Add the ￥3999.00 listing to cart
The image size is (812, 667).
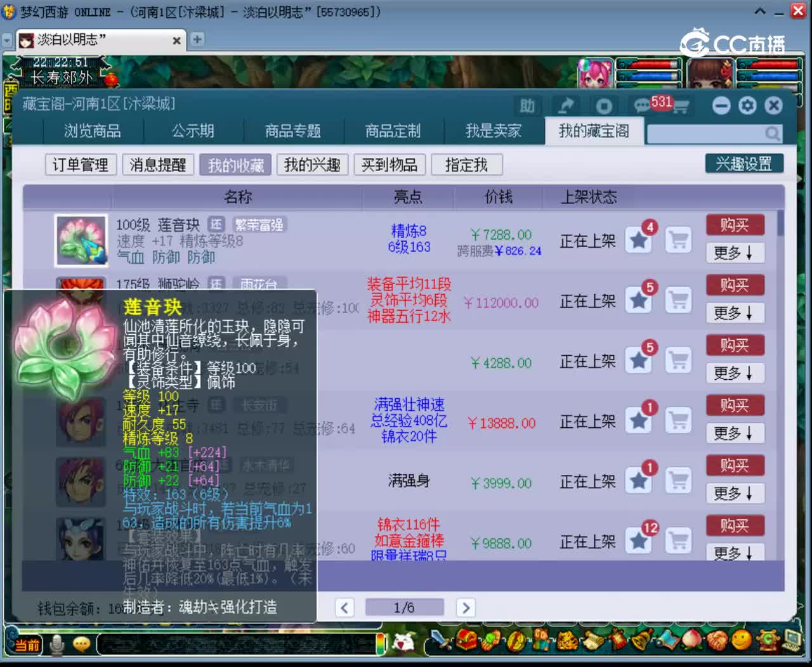(678, 481)
